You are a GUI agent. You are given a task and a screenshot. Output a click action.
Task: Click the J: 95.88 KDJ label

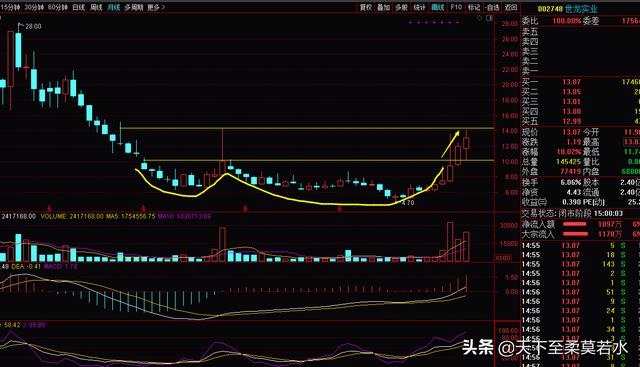[x=34, y=325]
